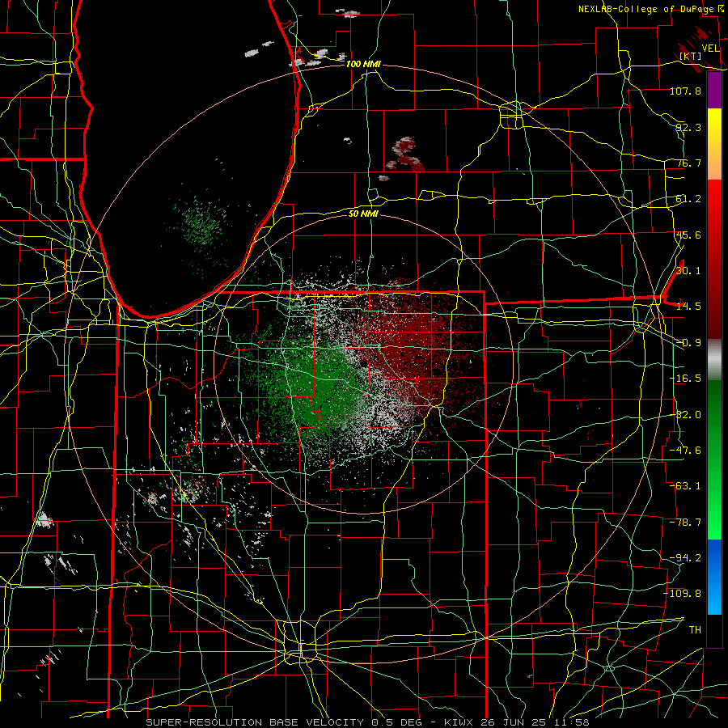Click the -16.5 legend value
The height and width of the screenshot is (728, 728).
pos(685,379)
